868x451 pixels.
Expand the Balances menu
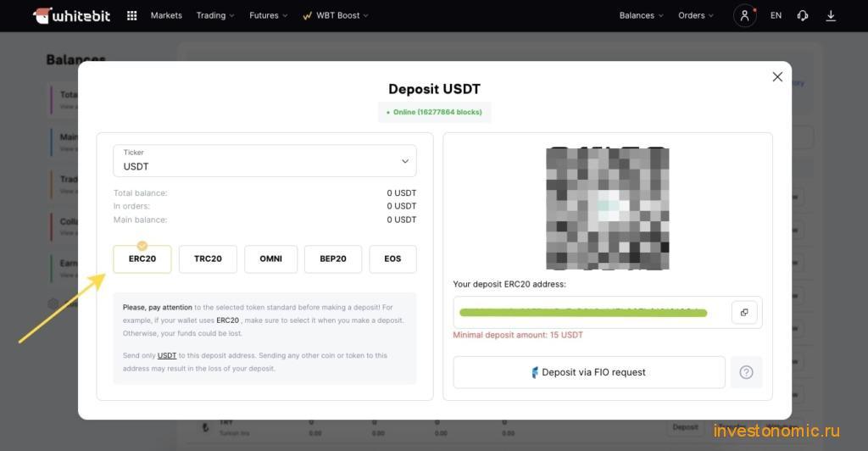pyautogui.click(x=641, y=15)
